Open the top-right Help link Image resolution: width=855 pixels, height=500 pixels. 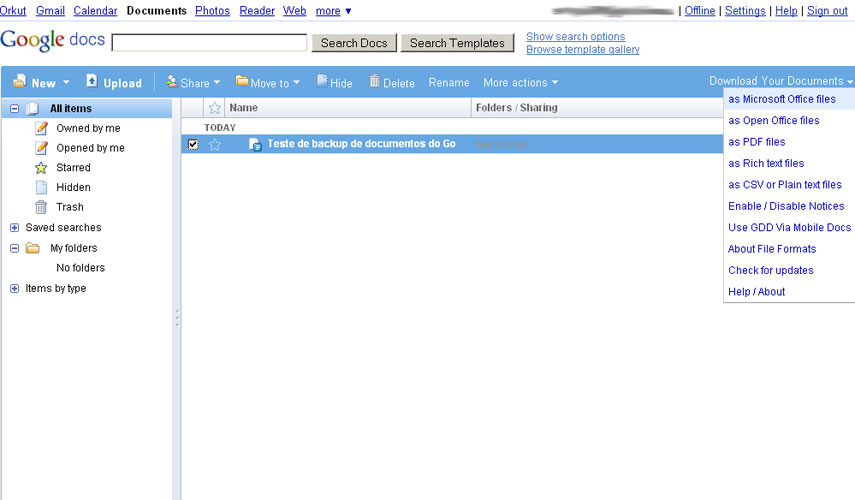point(786,10)
